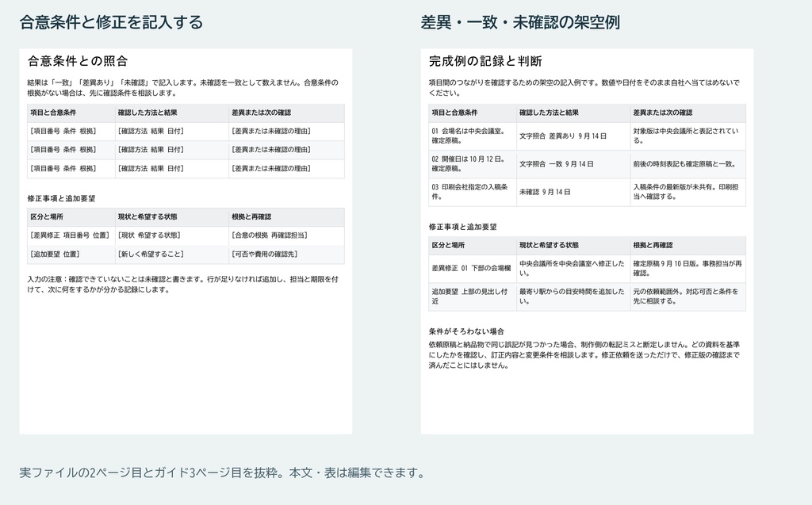Click the cell 01 会場名は中央会議室。確定原稿。
This screenshot has height=505, width=812.
473,136
